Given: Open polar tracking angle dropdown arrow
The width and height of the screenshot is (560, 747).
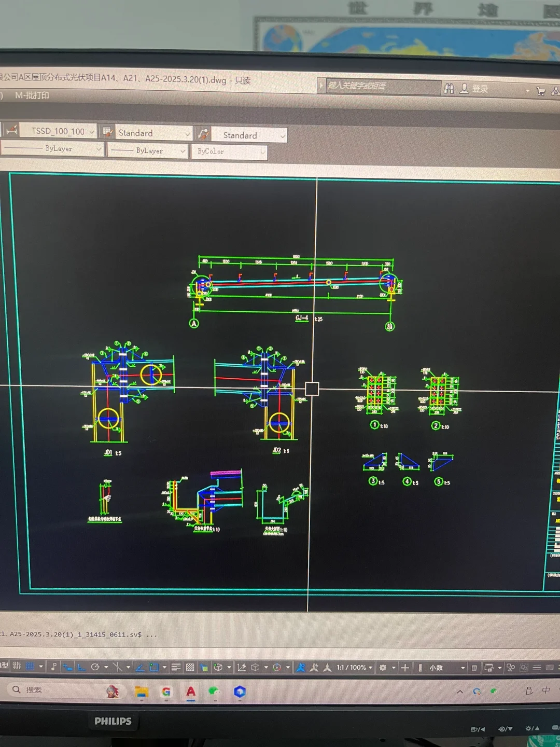Looking at the screenshot, I should pyautogui.click(x=106, y=667).
